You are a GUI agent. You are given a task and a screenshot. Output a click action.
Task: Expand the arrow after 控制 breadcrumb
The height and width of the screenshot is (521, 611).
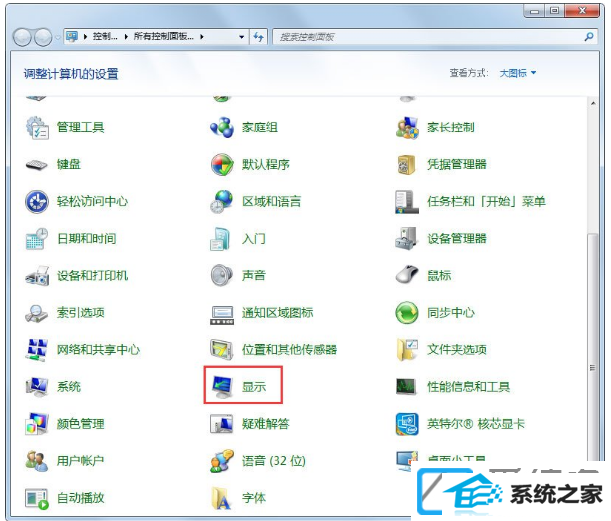[x=126, y=37]
